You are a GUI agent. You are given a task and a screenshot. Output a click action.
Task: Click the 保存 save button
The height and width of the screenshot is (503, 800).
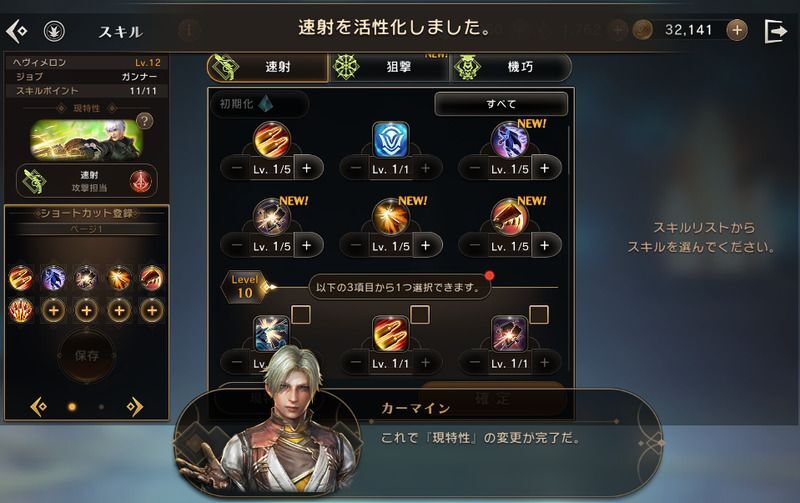pos(87,356)
